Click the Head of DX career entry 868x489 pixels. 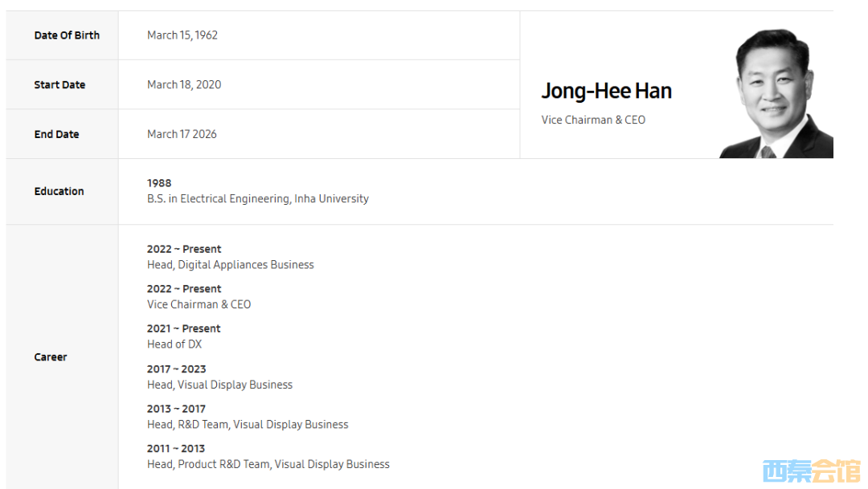tap(174, 344)
